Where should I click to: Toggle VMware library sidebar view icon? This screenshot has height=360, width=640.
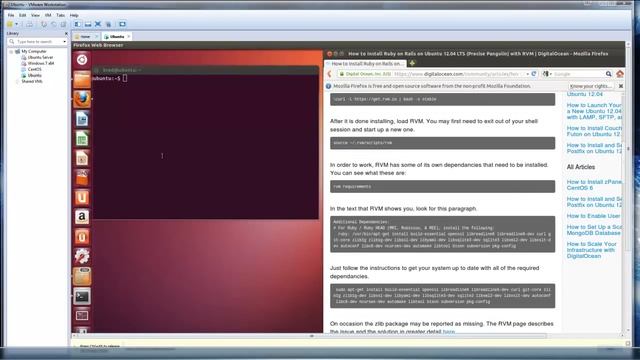coord(77,24)
